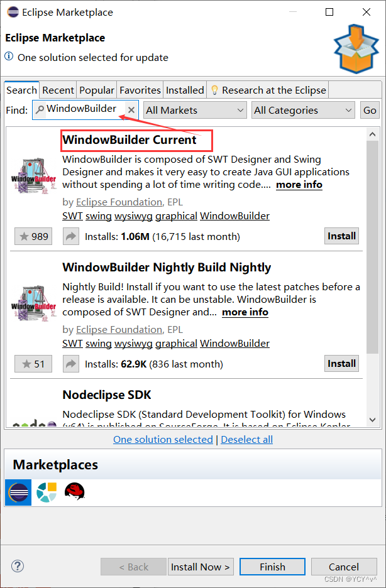386x588 pixels.
Task: Open Eclipse Foundation link under Nightly Build
Action: (x=119, y=330)
